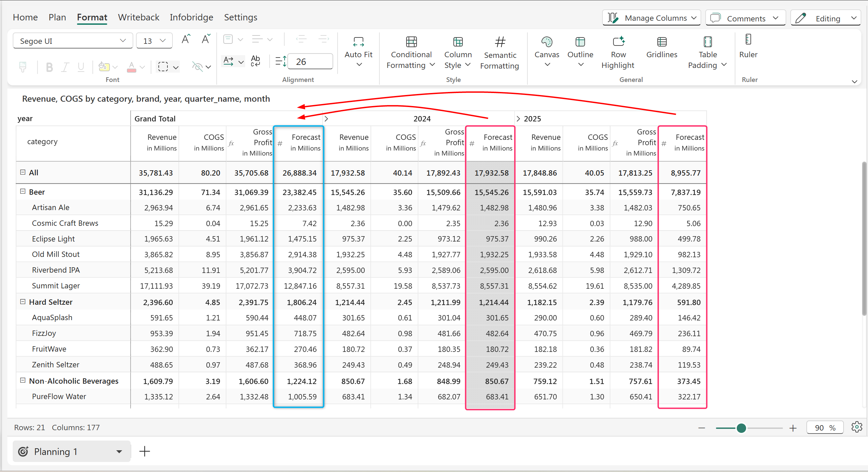Screen dimensions: 868x472
Task: Open the settings gear at bottom right
Action: click(856, 427)
